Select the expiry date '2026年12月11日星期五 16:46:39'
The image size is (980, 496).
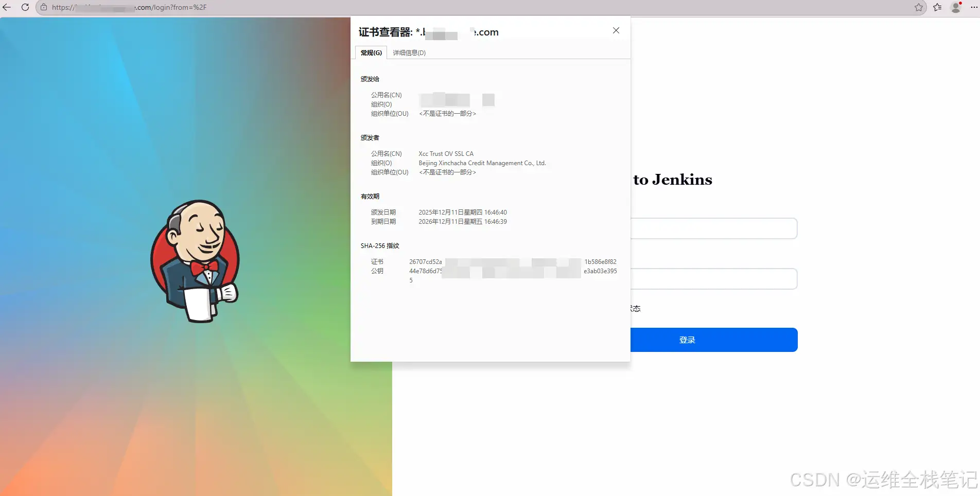pyautogui.click(x=463, y=222)
